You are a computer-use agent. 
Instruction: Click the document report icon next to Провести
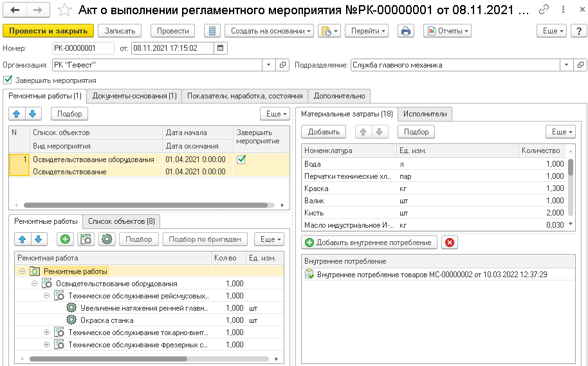pyautogui.click(x=214, y=31)
